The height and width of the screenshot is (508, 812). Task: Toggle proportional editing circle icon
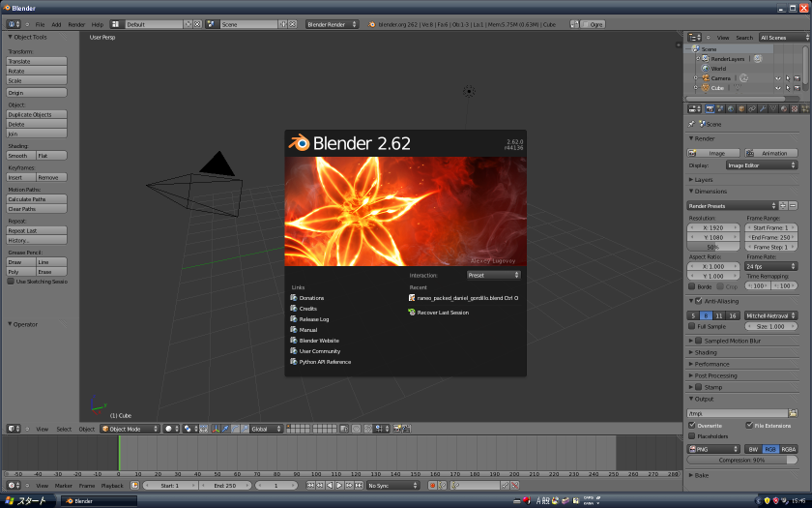click(356, 429)
